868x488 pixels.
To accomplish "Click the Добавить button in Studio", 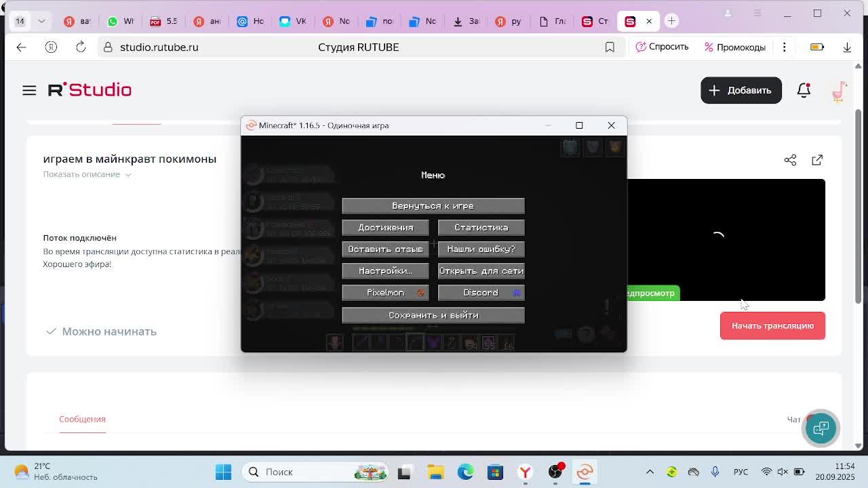I will coord(741,90).
